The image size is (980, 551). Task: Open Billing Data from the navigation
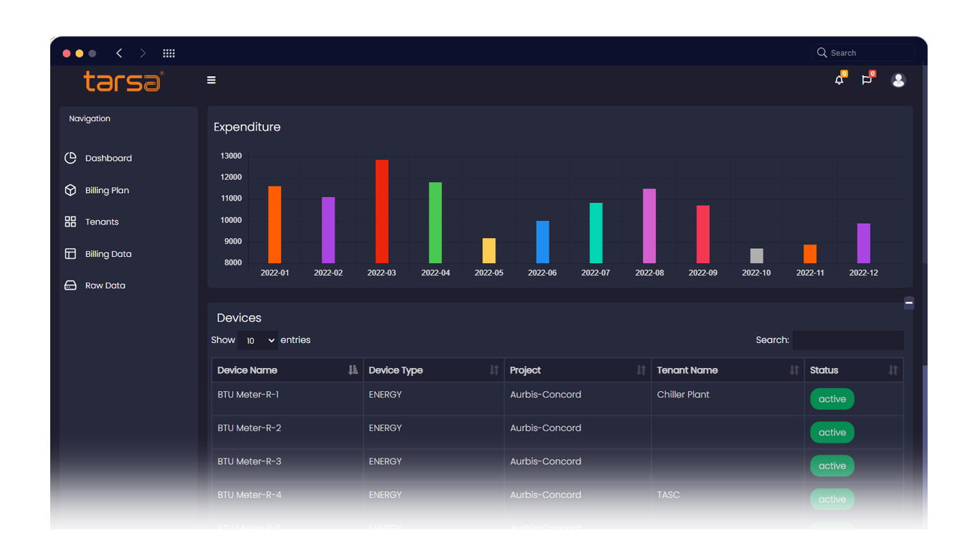pos(108,254)
